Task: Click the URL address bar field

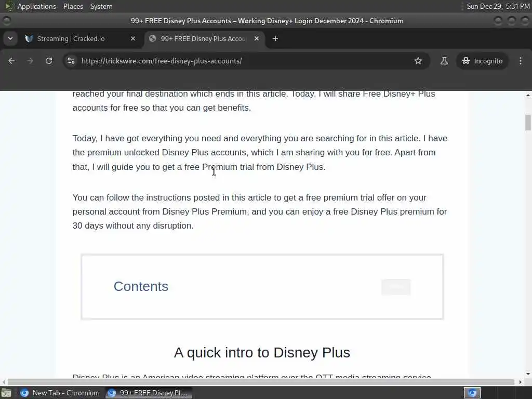Action: click(246, 61)
